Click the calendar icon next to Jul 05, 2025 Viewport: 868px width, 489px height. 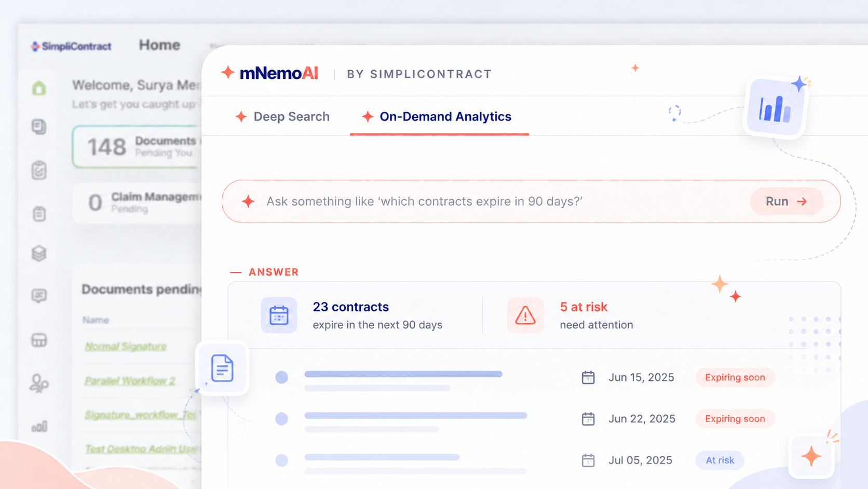(x=588, y=460)
